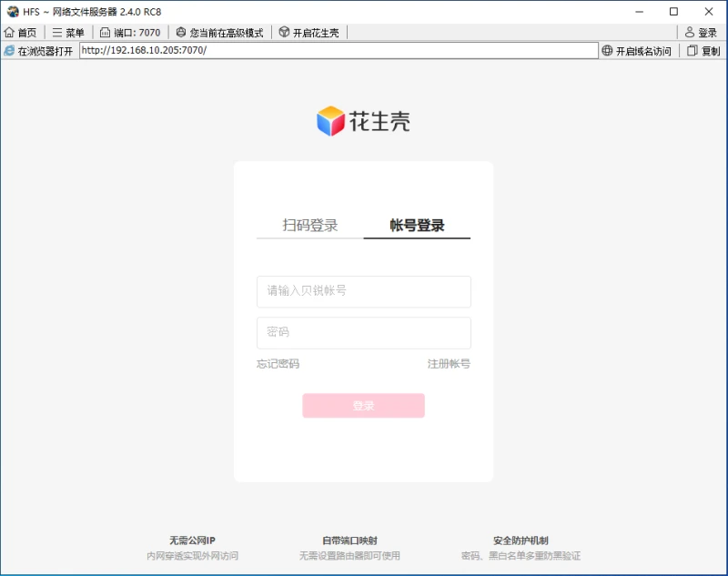Click the URL address field
The width and height of the screenshot is (728, 576).
click(x=339, y=51)
